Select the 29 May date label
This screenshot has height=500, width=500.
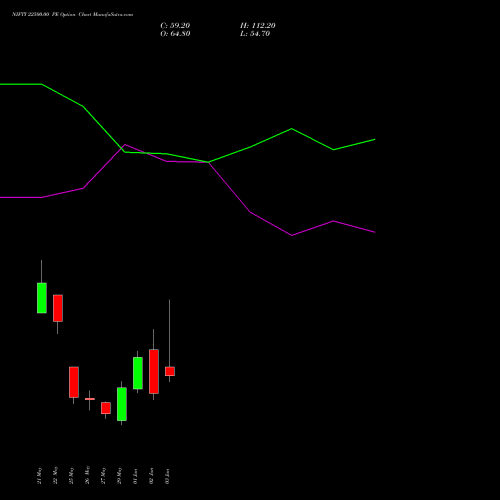(119, 476)
